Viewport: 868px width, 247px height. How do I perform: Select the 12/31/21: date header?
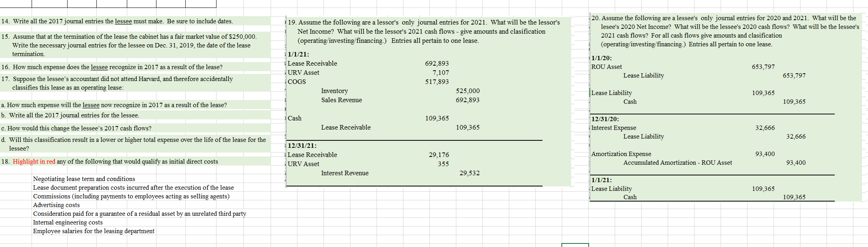click(302, 146)
